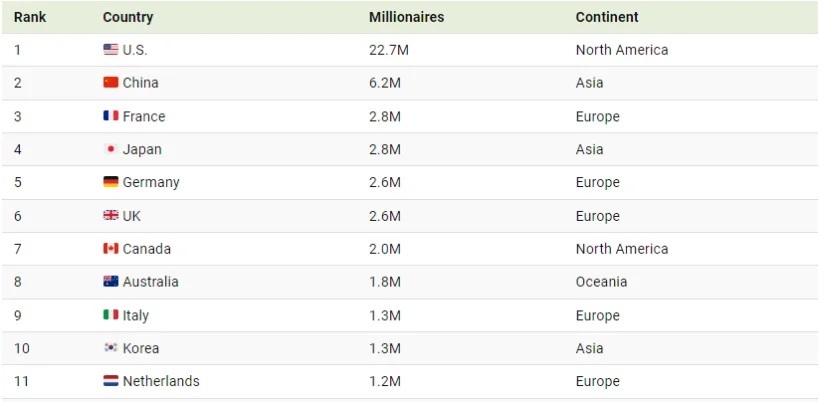Click the 6.2M value for China
820x402 pixels.
click(x=385, y=83)
